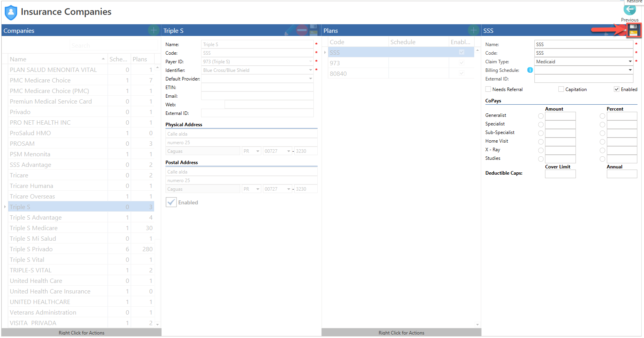Sort plans by the Enabl... column header
Image resolution: width=644 pixels, height=338 pixels.
click(461, 42)
